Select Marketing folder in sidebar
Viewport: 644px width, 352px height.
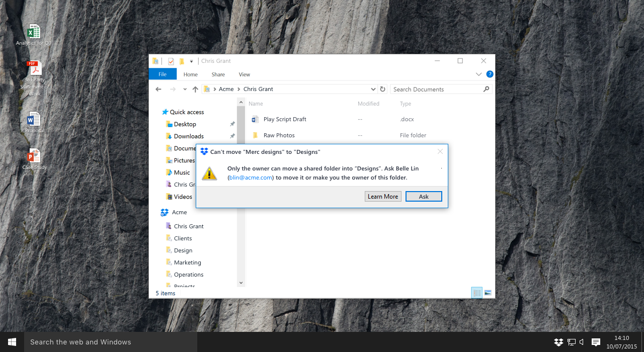pos(187,262)
